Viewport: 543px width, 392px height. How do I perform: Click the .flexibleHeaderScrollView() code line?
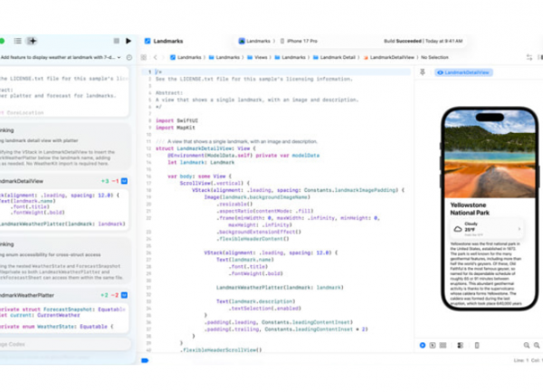(x=221, y=349)
